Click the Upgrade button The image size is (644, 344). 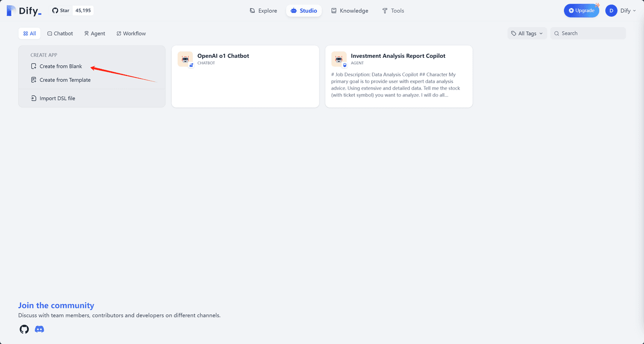pyautogui.click(x=582, y=10)
